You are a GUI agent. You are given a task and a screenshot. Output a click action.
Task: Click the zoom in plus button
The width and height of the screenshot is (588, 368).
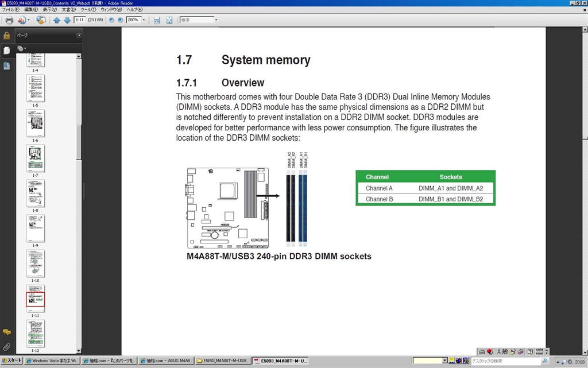click(x=120, y=20)
